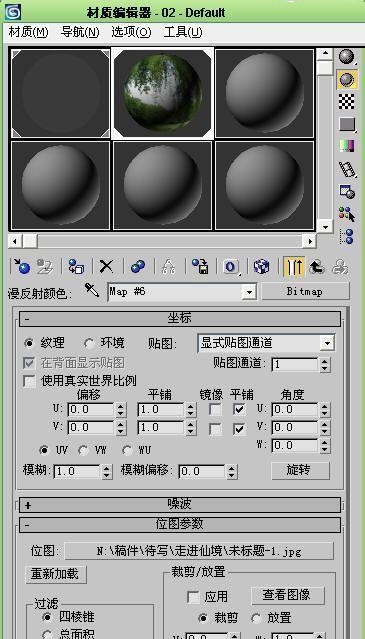Image resolution: width=365 pixels, height=639 pixels.
Task: Click the Material ID Channel icon
Action: (x=231, y=267)
